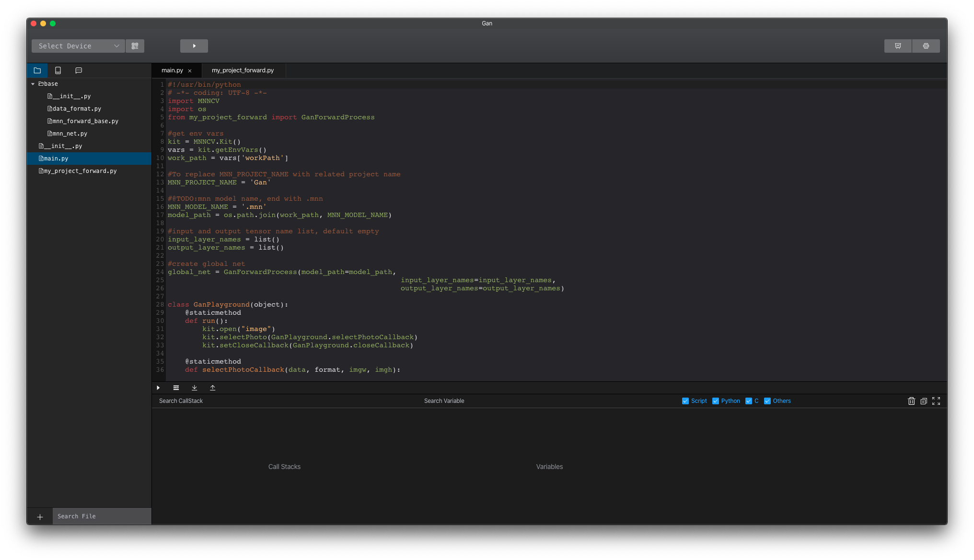Open the settings gear icon
The width and height of the screenshot is (974, 560).
(926, 46)
